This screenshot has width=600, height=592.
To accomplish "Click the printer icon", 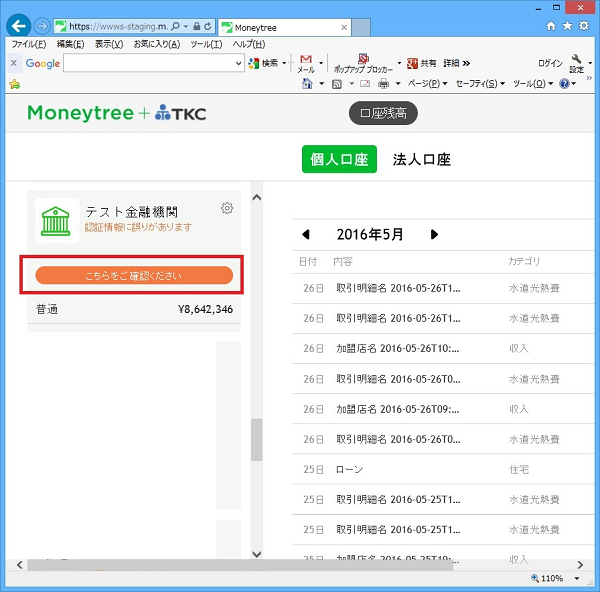I will (383, 84).
